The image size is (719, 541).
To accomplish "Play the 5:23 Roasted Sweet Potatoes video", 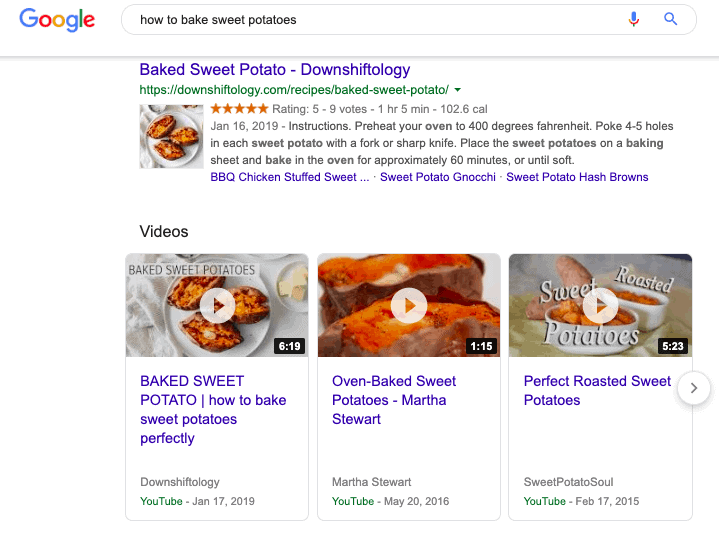I will (x=600, y=305).
